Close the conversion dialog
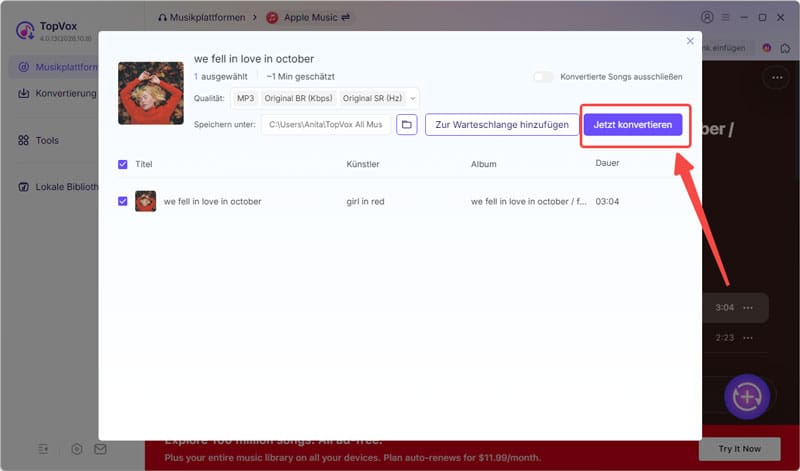This screenshot has height=471, width=800. 690,41
